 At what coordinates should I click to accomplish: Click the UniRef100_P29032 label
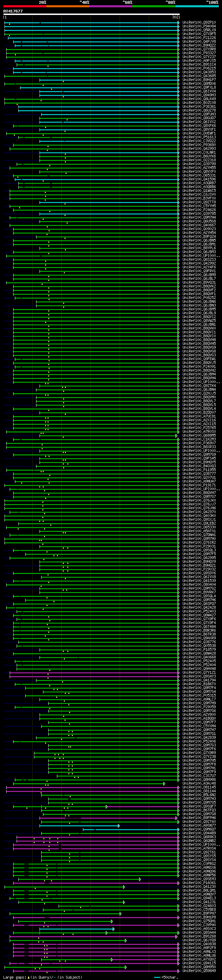(x=199, y=569)
